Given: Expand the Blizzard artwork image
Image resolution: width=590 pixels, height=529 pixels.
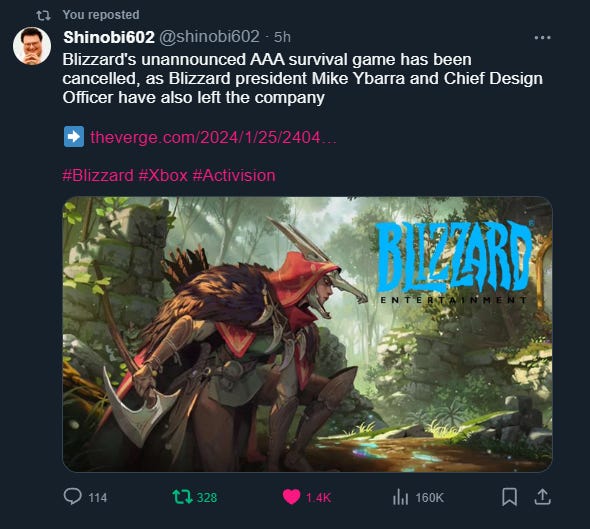Looking at the screenshot, I should click(307, 334).
